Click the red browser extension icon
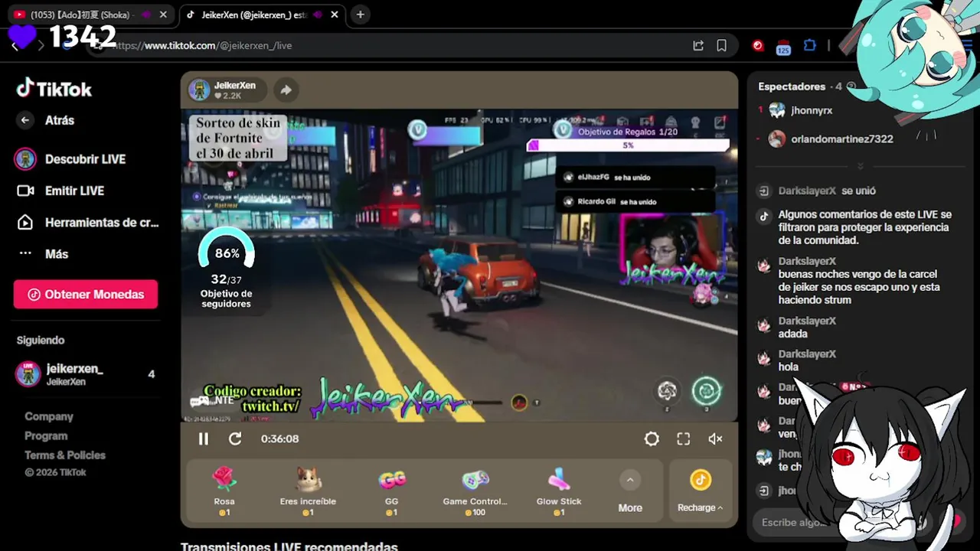Screen dimensions: 980x551 coord(758,45)
